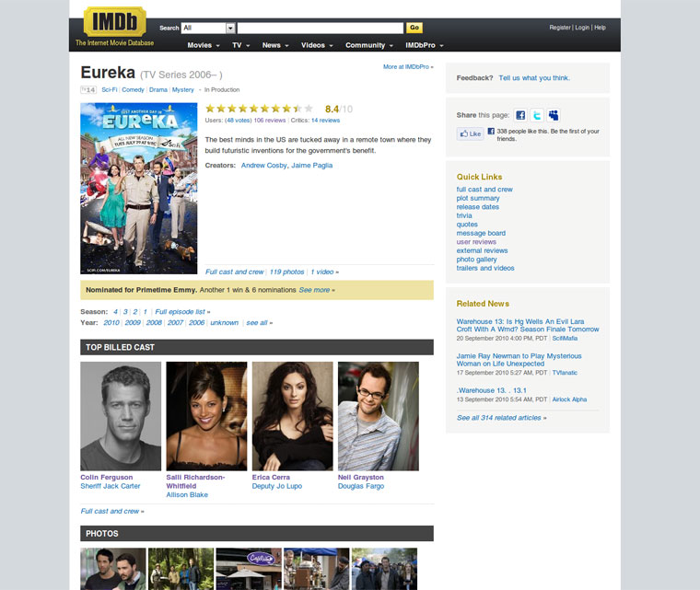This screenshot has height=590, width=700.
Task: Select Season 4
Action: point(116,311)
